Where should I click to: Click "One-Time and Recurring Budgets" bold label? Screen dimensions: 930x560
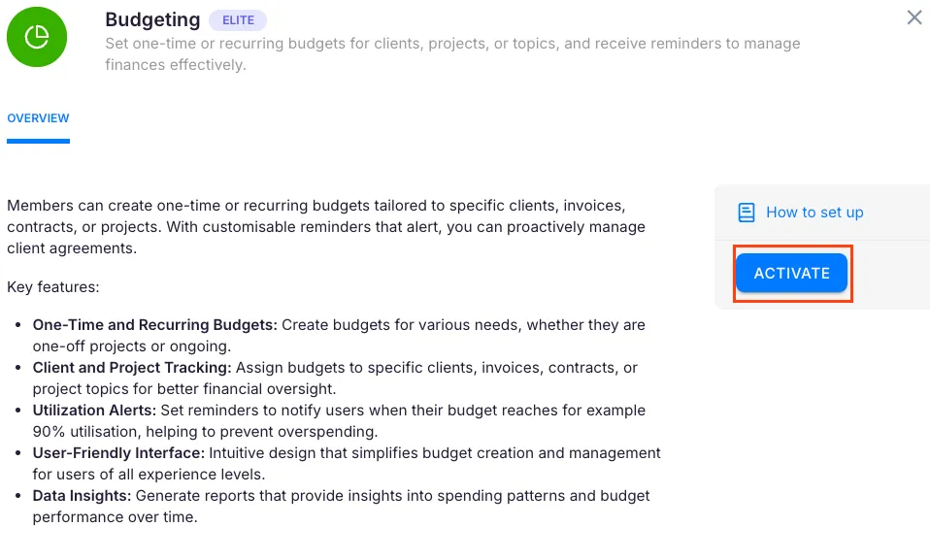click(154, 325)
